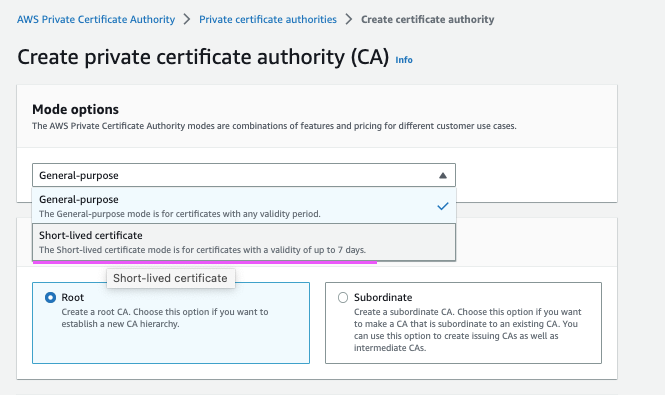The height and width of the screenshot is (395, 665).
Task: Go to Private certificate authorities breadcrumb
Action: (268, 20)
